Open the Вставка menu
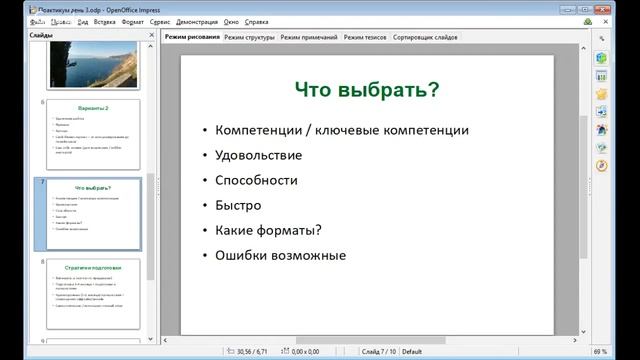Viewport: 640px width, 360px height. point(104,22)
